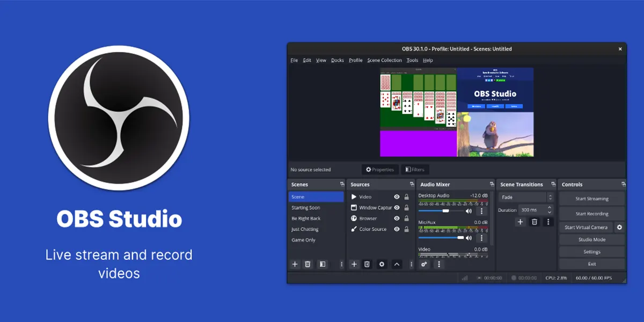The height and width of the screenshot is (322, 644).
Task: Toggle lock for Browser source
Action: pyautogui.click(x=406, y=218)
